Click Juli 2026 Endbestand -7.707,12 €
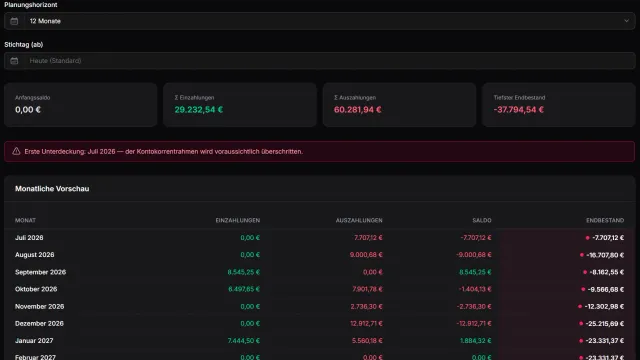 [608, 238]
